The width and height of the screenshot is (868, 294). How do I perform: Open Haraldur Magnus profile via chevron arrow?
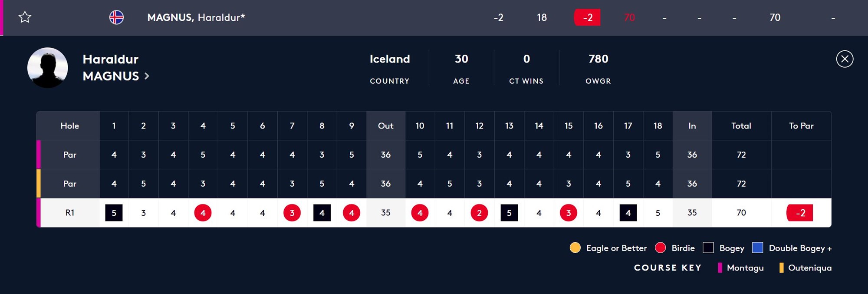tap(147, 76)
